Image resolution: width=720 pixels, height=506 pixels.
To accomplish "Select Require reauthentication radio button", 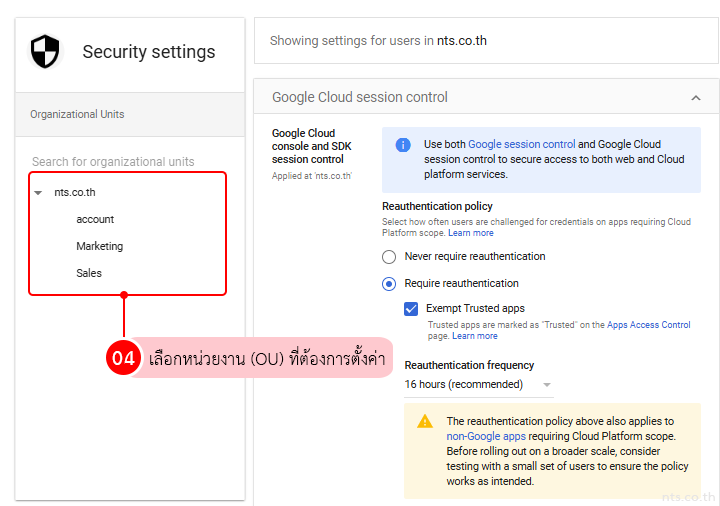I will (x=389, y=284).
